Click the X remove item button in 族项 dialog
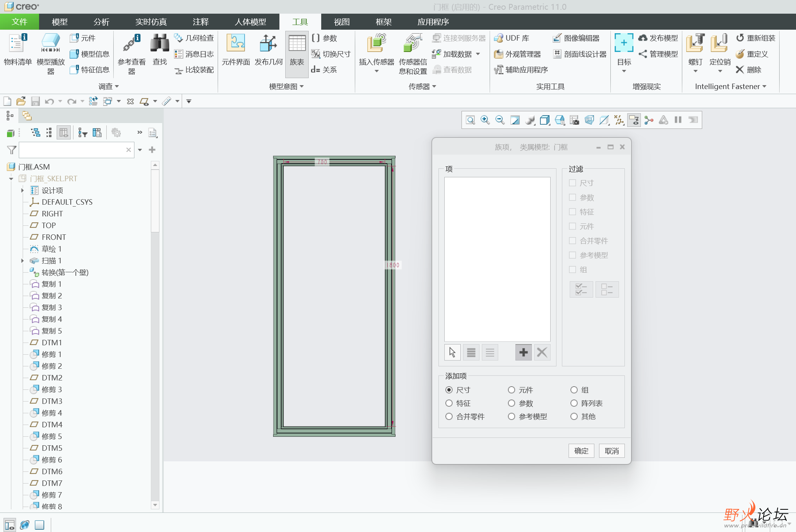Screen dimensions: 796x532 (x=542, y=352)
